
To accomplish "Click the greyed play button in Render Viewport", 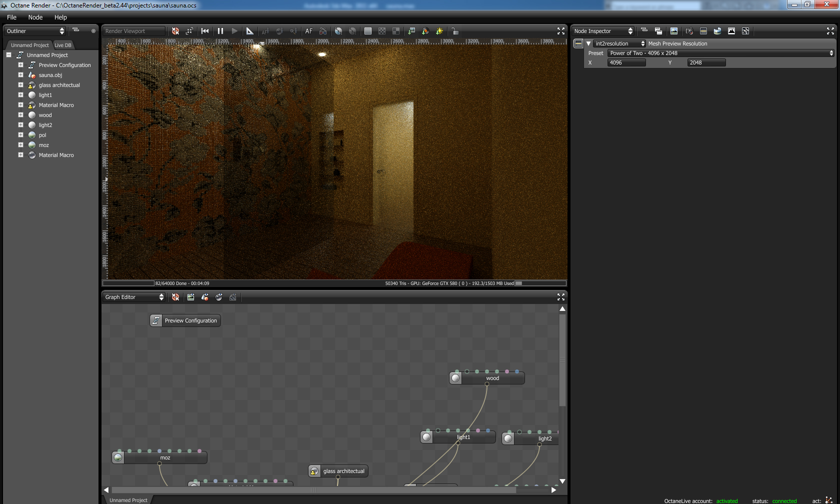I will pyautogui.click(x=234, y=31).
